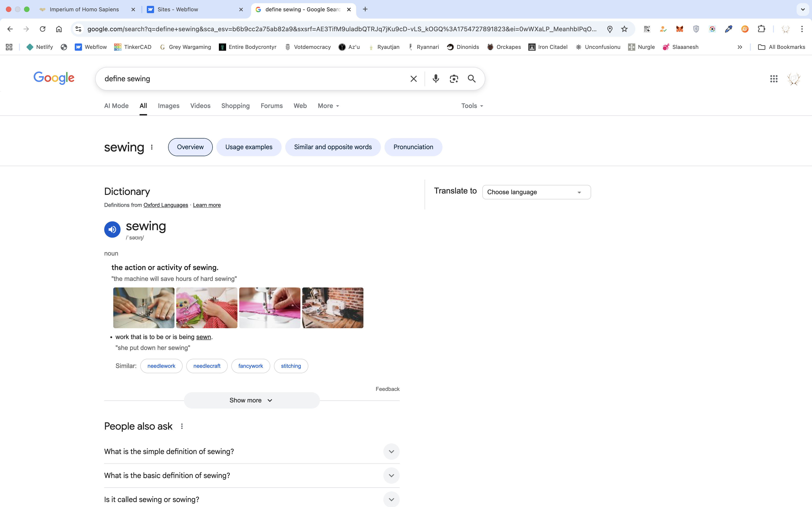Select Similar and opposite words chip
Screen dimensions: 812x507
tap(333, 147)
